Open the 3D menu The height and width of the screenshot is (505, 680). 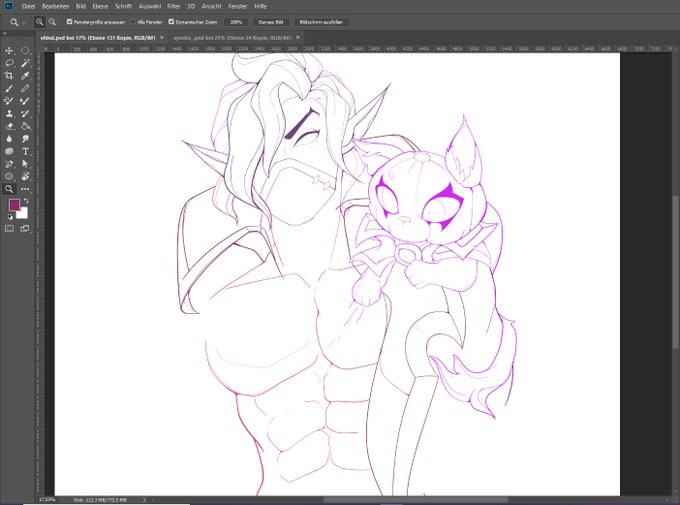pyautogui.click(x=191, y=7)
